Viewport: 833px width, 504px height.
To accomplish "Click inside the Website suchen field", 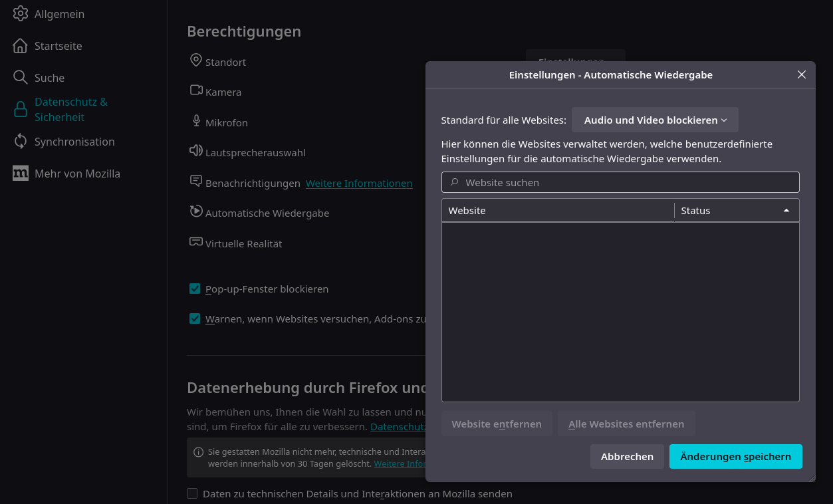I will [620, 182].
